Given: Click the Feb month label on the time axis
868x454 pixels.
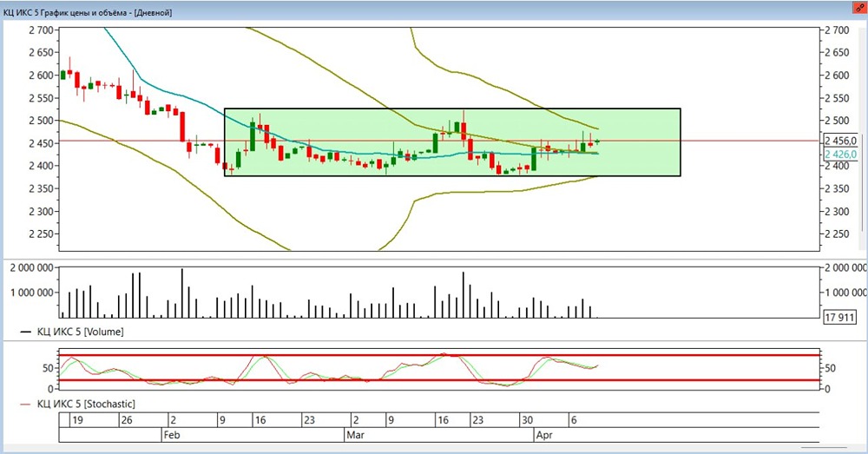Looking at the screenshot, I should coord(172,435).
